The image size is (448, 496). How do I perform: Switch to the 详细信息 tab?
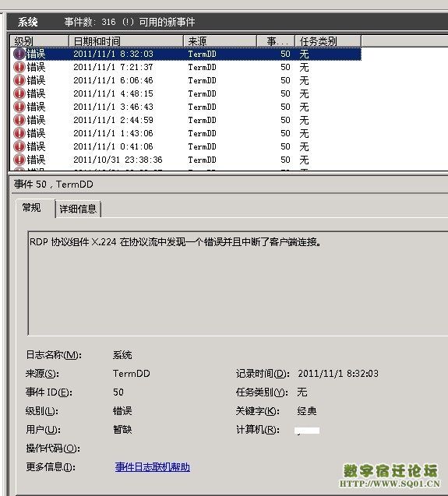(x=78, y=209)
